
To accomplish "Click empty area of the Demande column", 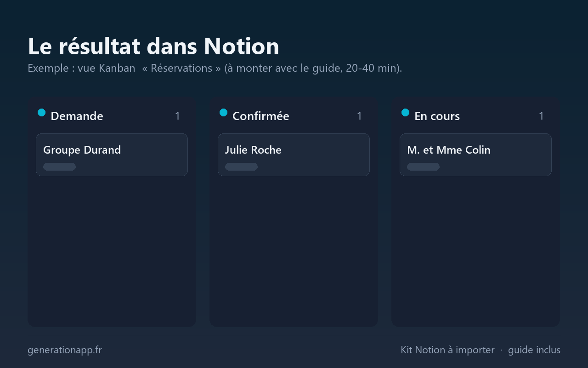I will [112, 251].
